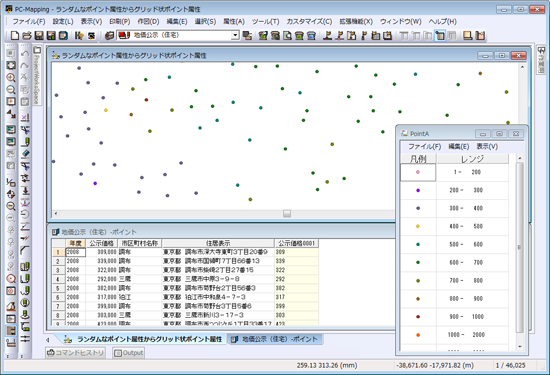Switch to 地価公示（住宅）-ポイント tab at bottom

[x=275, y=339]
